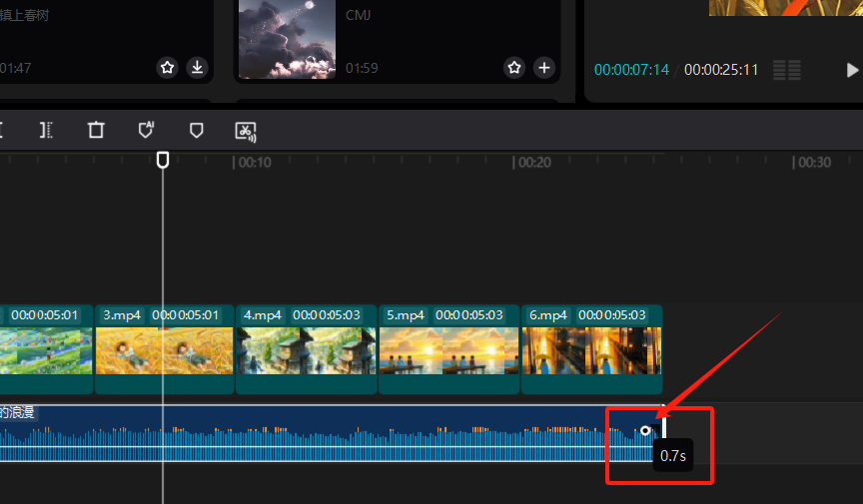Click the 0.7s fade tooltip
This screenshot has width=863, height=504.
(672, 455)
